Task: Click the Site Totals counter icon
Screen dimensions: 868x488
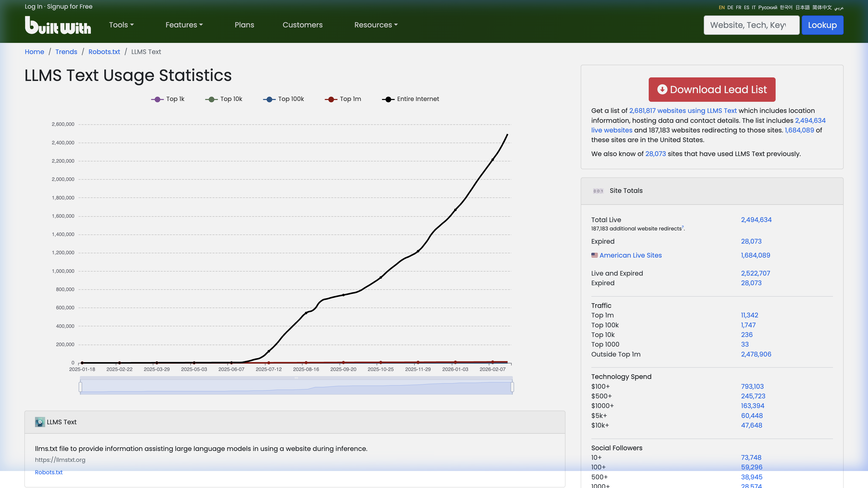Action: pyautogui.click(x=598, y=191)
